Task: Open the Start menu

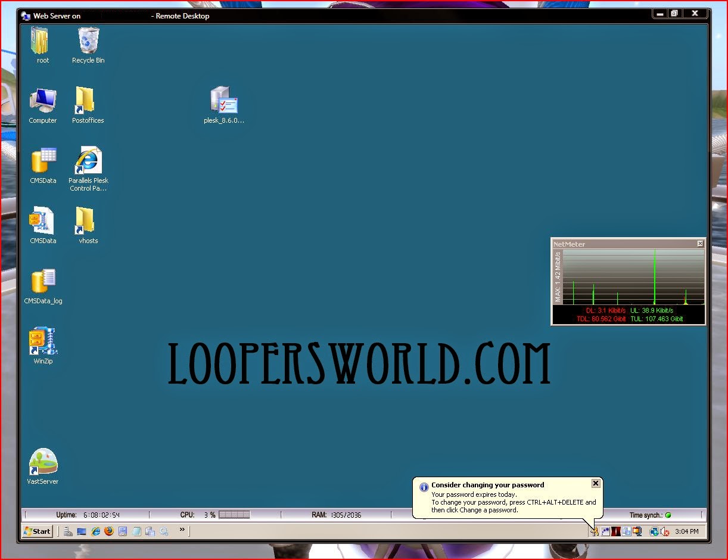Action: point(36,531)
